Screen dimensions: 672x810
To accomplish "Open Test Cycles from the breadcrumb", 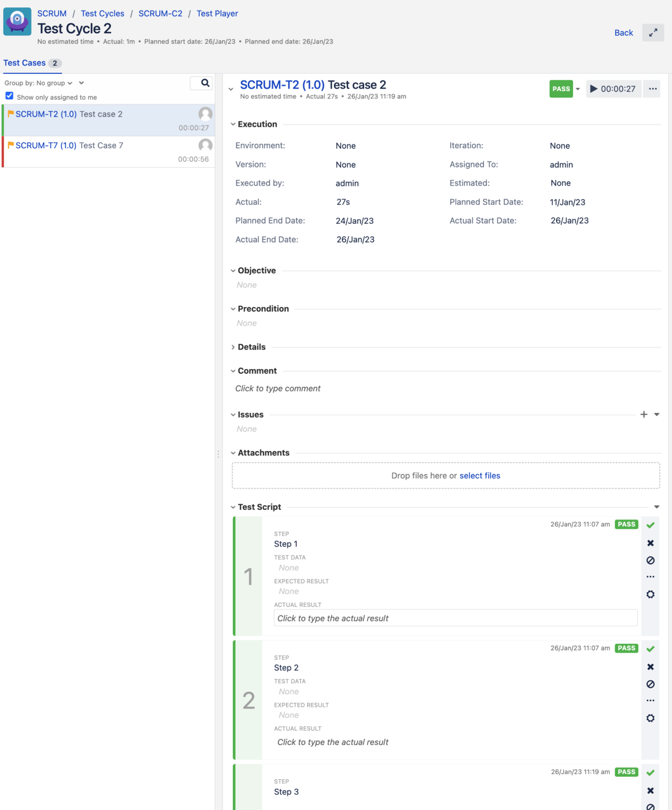I will pos(102,13).
